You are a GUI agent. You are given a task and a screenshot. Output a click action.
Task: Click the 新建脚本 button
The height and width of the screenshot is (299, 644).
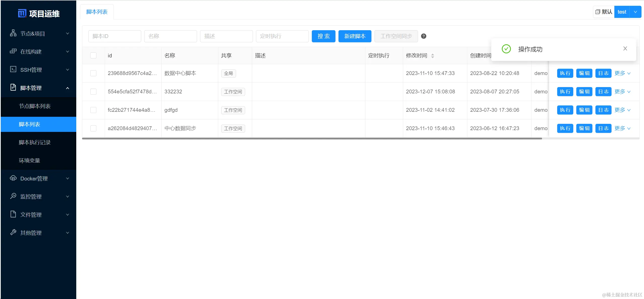(x=355, y=36)
